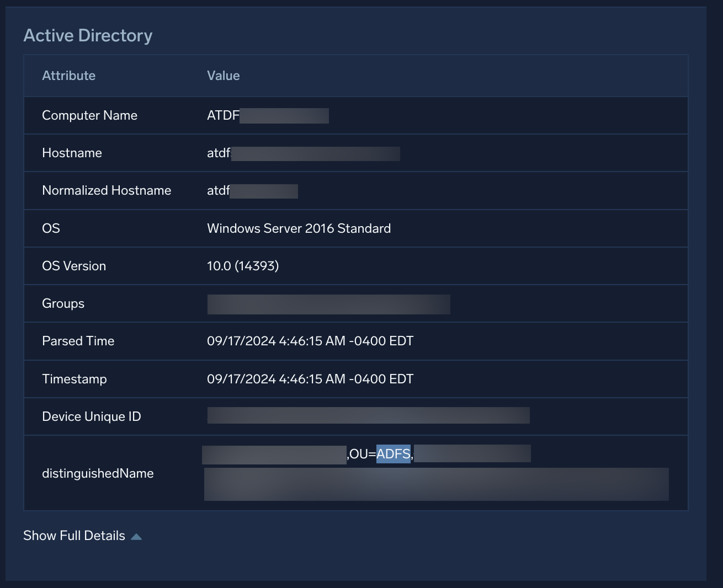Click the Hostname attribute label
This screenshot has height=588, width=723.
[x=72, y=153]
